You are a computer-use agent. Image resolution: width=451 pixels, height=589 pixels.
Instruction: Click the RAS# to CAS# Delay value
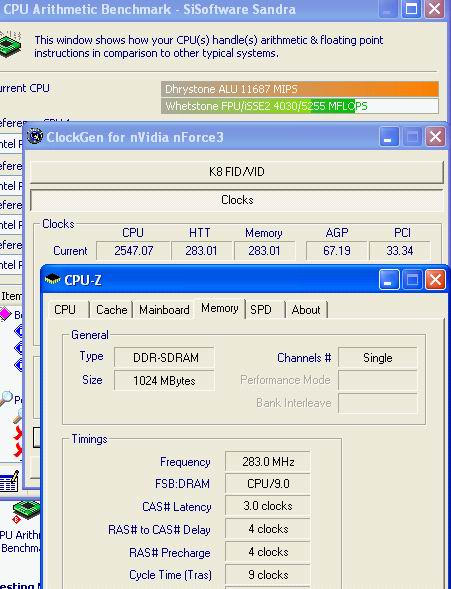268,529
